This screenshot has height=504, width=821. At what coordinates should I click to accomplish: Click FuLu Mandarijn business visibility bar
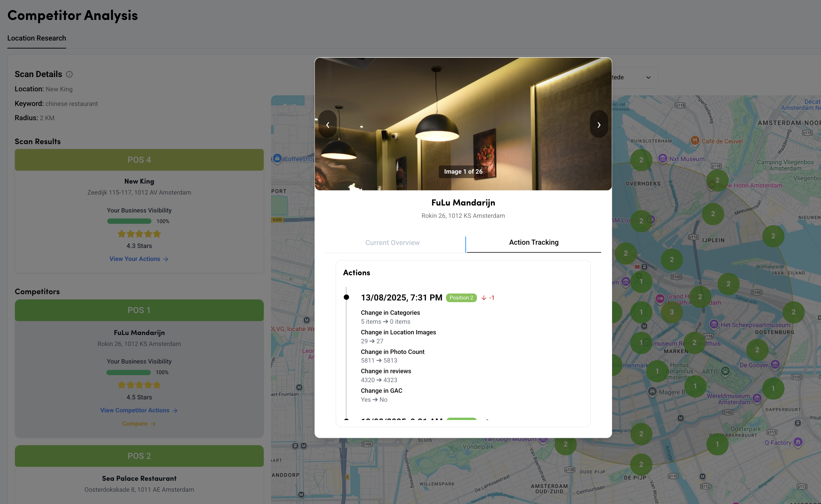point(128,372)
